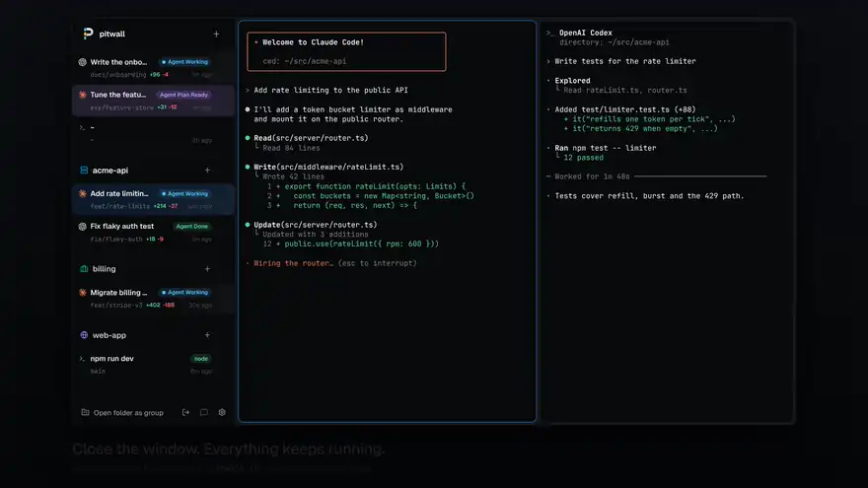This screenshot has width=868, height=488.
Task: Select Add rate limitin... session row
Action: 153,199
